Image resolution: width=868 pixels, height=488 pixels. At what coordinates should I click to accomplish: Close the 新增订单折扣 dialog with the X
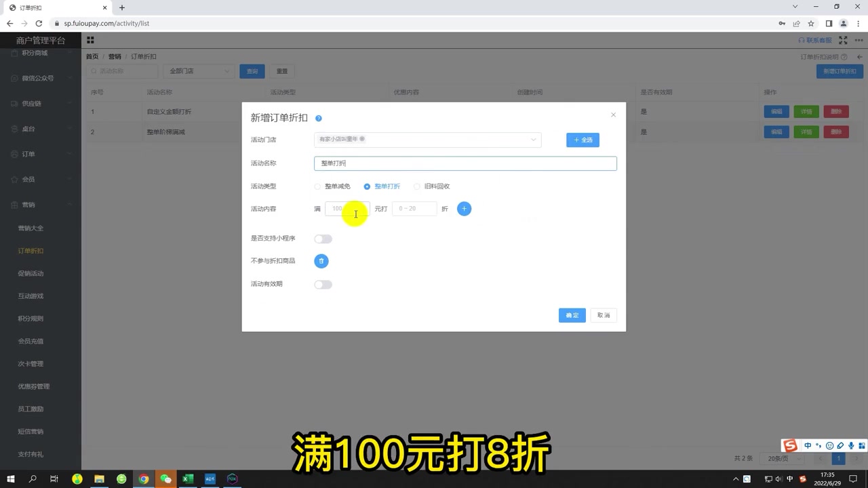(613, 115)
